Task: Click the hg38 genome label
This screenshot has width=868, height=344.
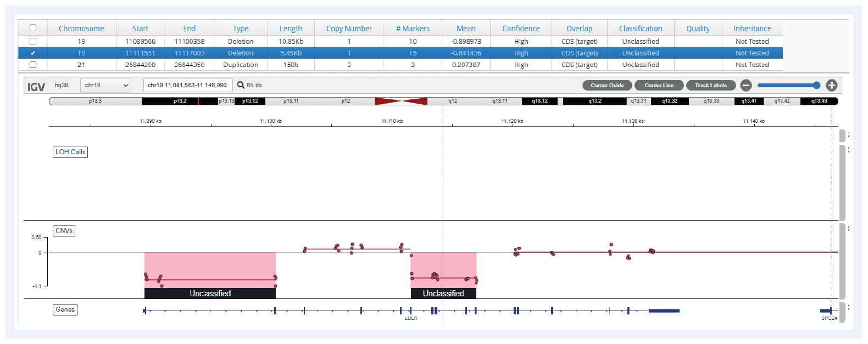Action: (62, 85)
